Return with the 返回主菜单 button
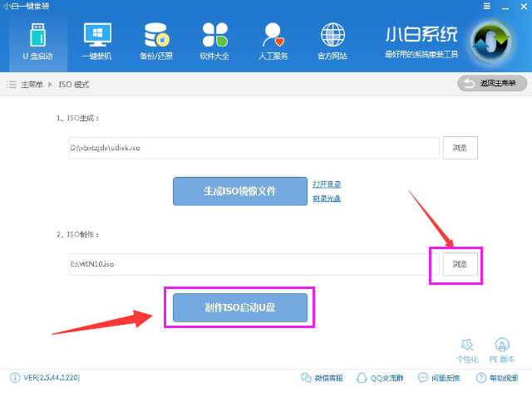 pos(492,84)
